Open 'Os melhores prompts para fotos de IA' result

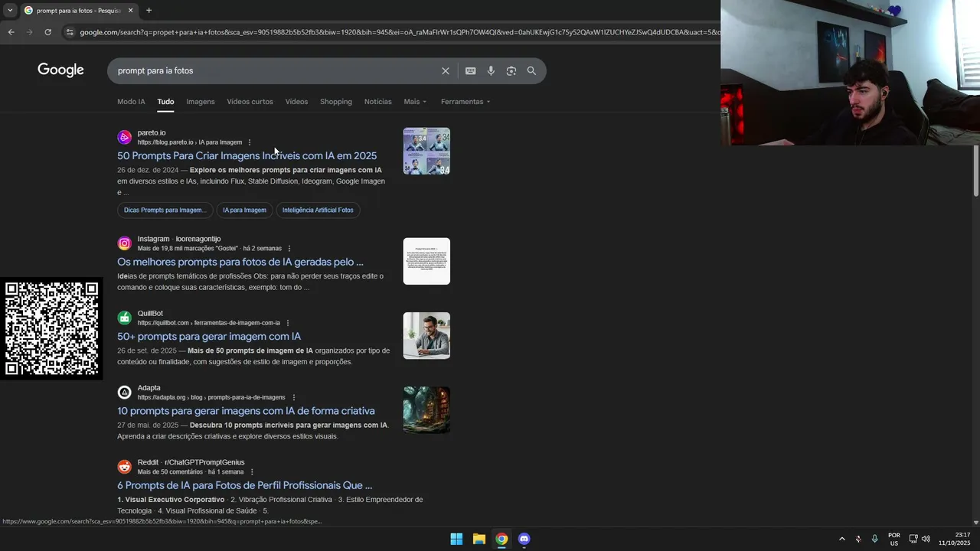240,262
